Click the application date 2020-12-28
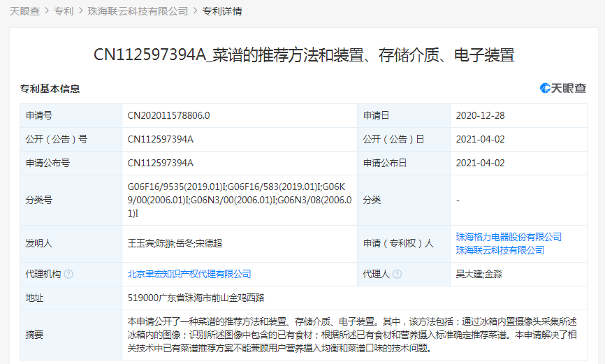Viewport: 605px width, 364px height. [x=480, y=115]
